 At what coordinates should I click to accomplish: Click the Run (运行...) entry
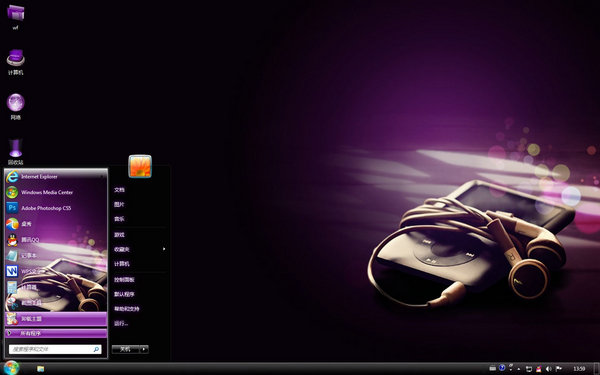[121, 323]
